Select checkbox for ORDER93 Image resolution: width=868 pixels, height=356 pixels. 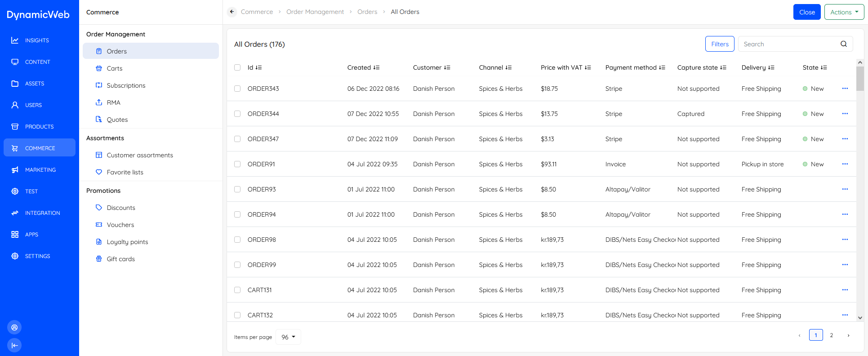237,189
